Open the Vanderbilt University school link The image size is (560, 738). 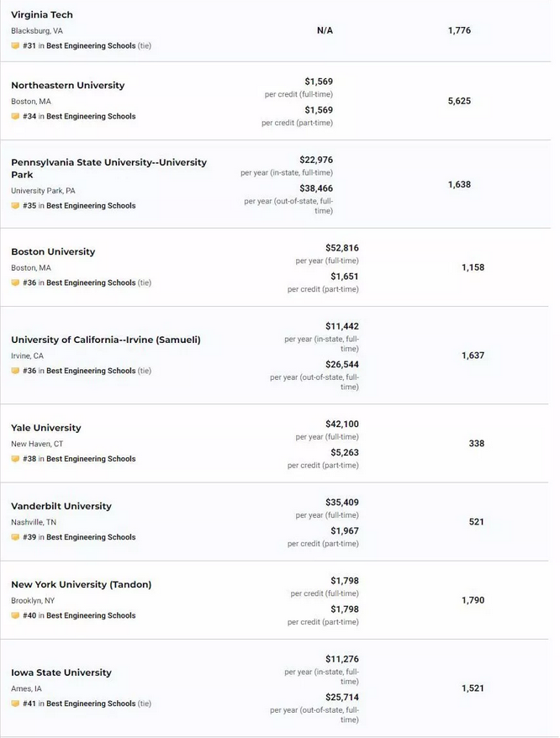(61, 507)
